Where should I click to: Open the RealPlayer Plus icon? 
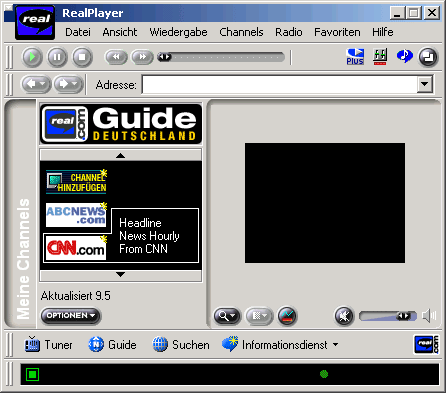(355, 57)
